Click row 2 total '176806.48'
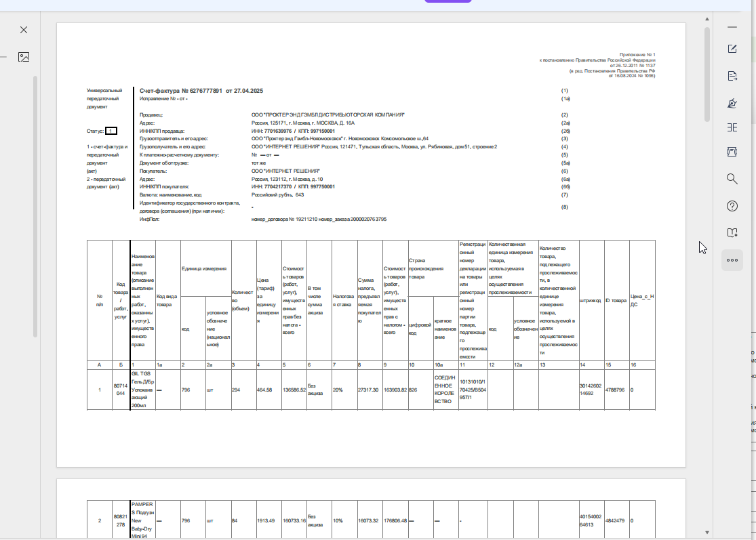This screenshot has width=756, height=540. (x=395, y=521)
